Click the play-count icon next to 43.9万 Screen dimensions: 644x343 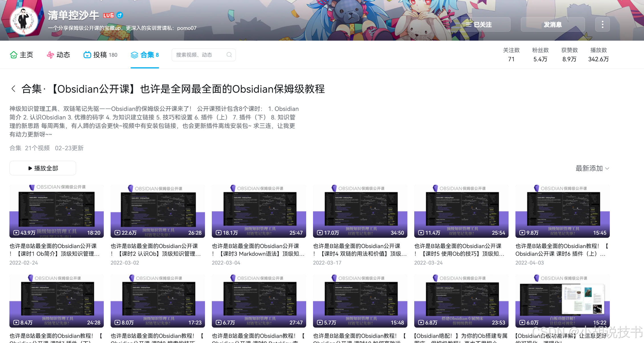(16, 233)
